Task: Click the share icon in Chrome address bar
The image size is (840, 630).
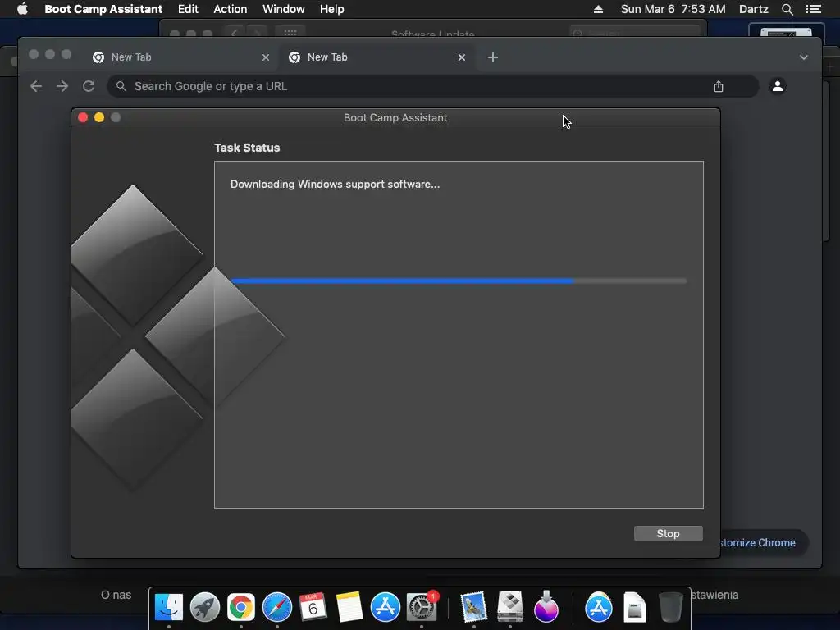Action: coord(719,86)
